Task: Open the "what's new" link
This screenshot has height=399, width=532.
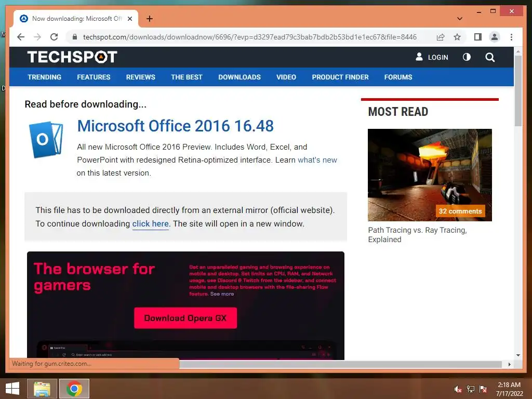Action: [317, 160]
